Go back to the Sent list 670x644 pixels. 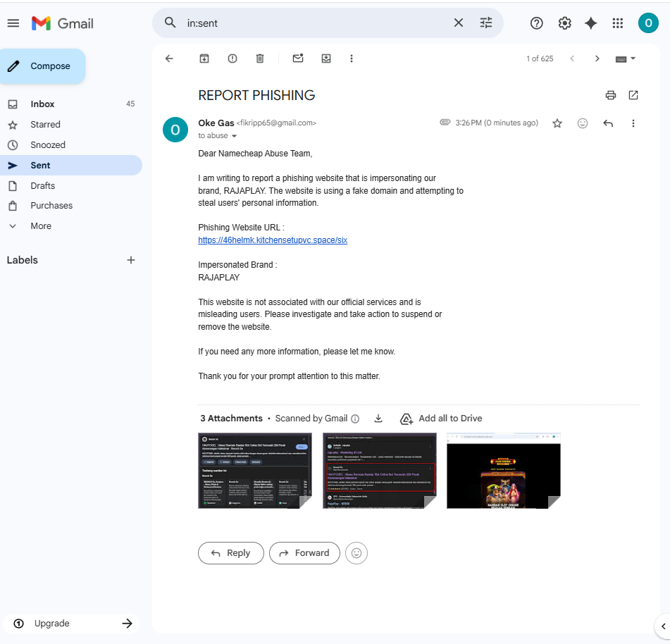169,58
